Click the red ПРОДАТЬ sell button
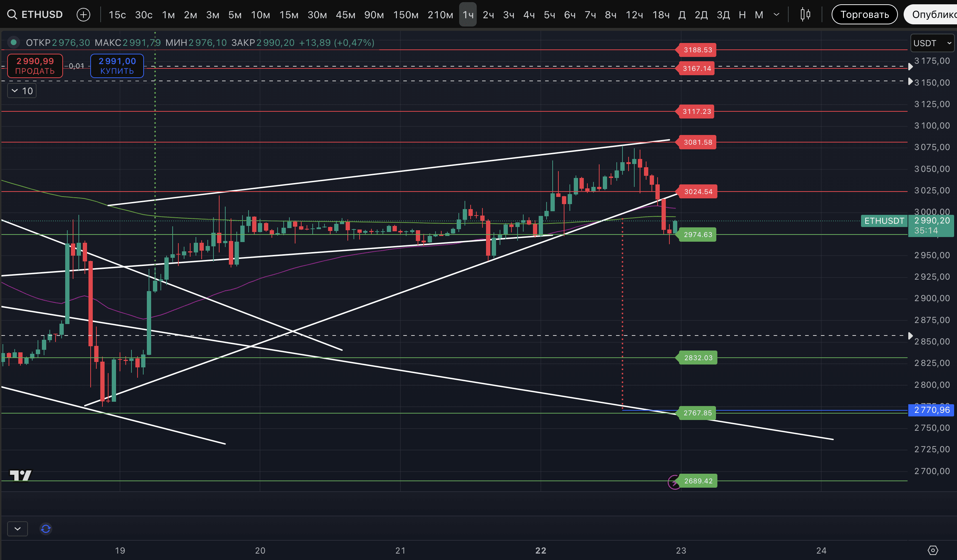This screenshot has width=957, height=560. pos(35,66)
